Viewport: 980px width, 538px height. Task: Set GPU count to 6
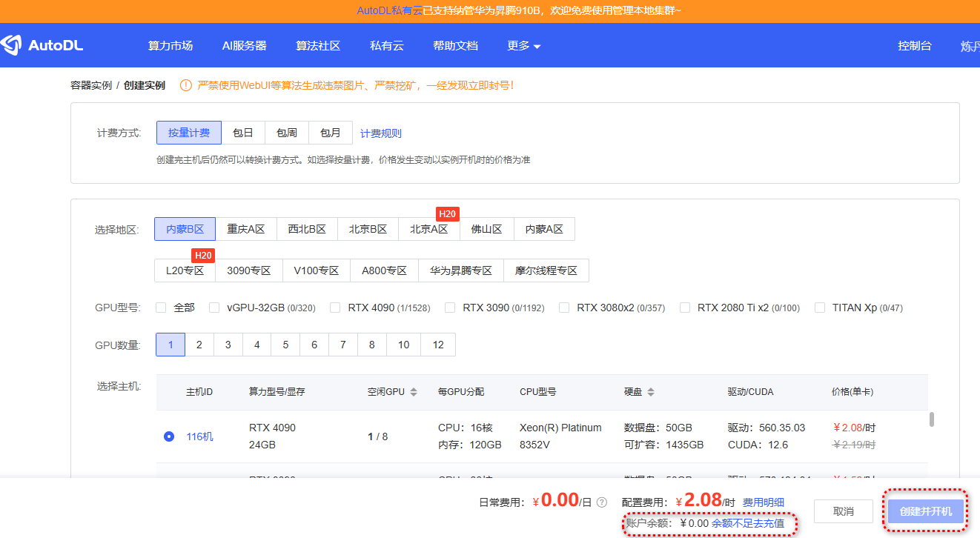click(x=314, y=345)
